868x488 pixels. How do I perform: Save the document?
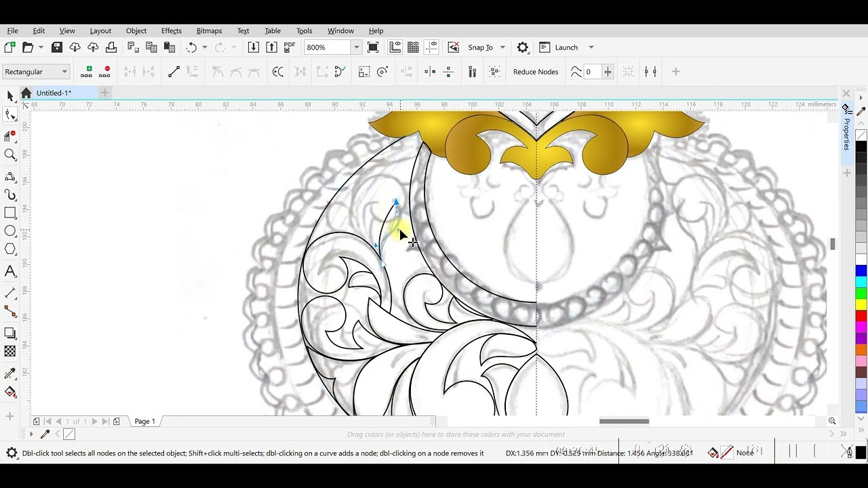(x=57, y=47)
